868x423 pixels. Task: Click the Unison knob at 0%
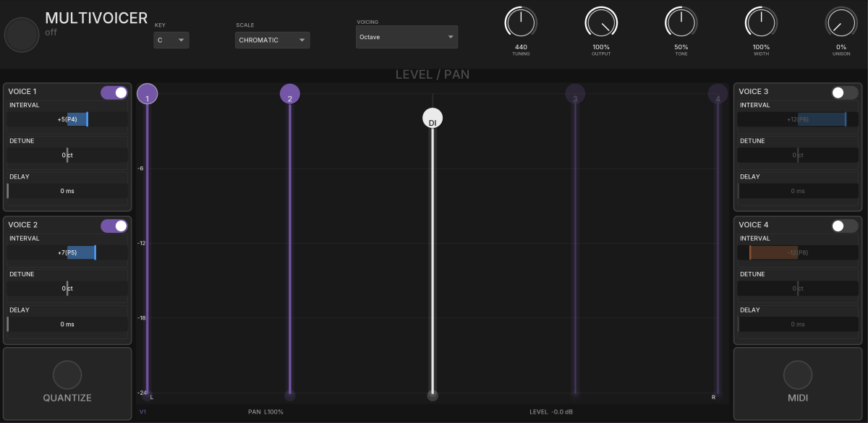coord(841,23)
